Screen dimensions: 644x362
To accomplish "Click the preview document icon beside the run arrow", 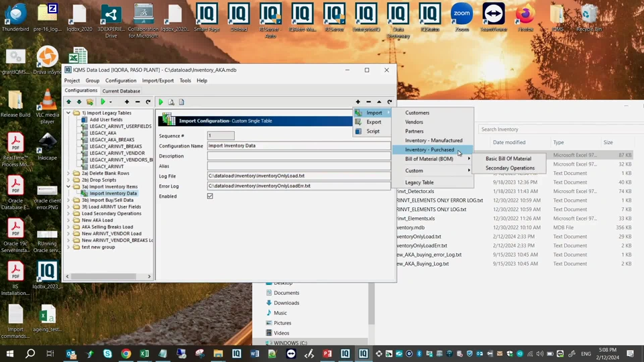I will [171, 102].
